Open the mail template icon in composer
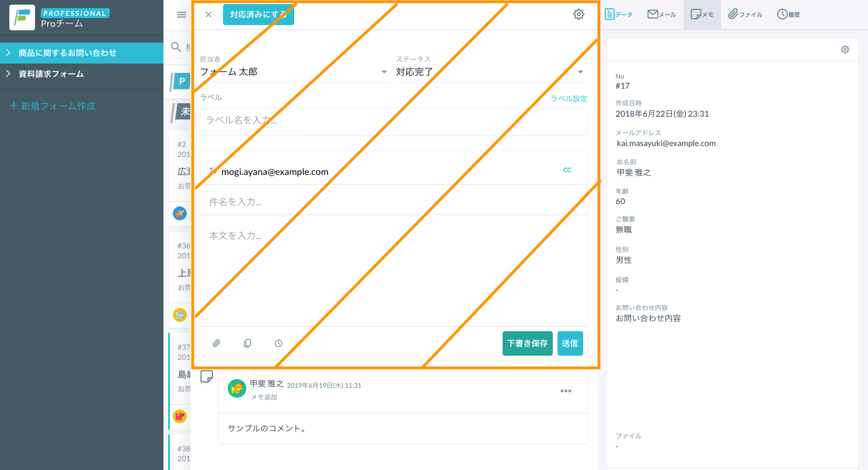Image resolution: width=868 pixels, height=470 pixels. 247,343
